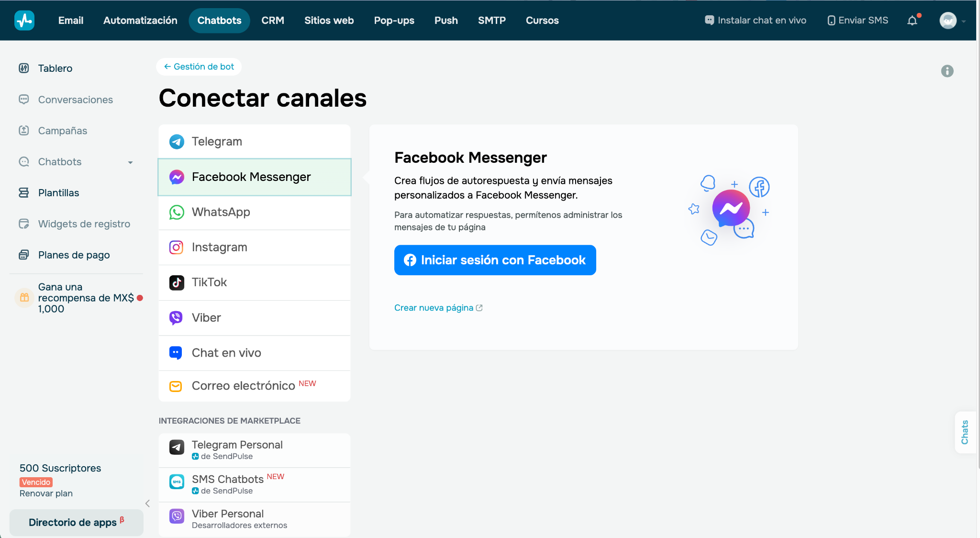
Task: Click Iniciar sesión con Facebook button
Action: (495, 260)
